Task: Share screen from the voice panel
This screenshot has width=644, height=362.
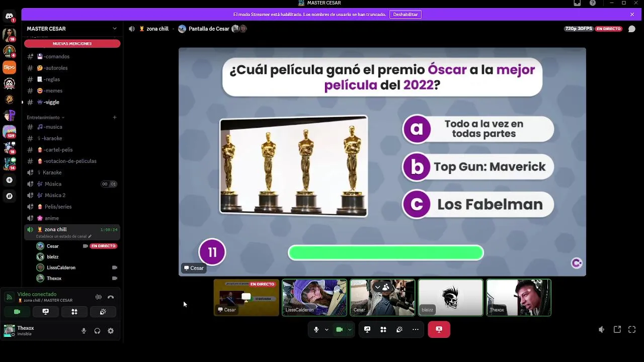Action: click(x=45, y=312)
